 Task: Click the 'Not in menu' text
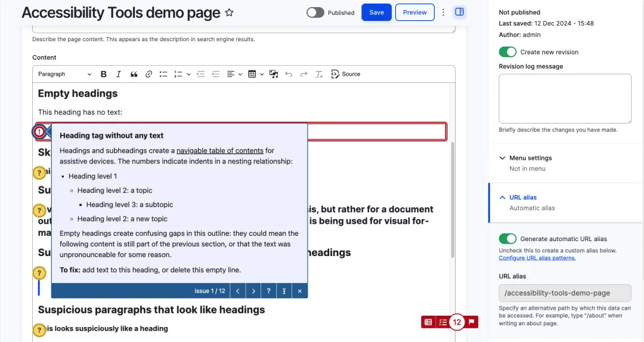pyautogui.click(x=527, y=168)
